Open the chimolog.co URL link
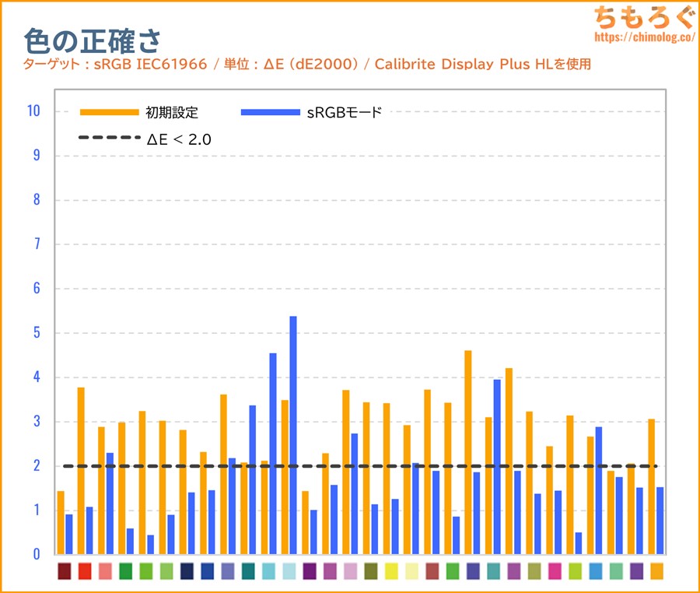 pyautogui.click(x=644, y=37)
